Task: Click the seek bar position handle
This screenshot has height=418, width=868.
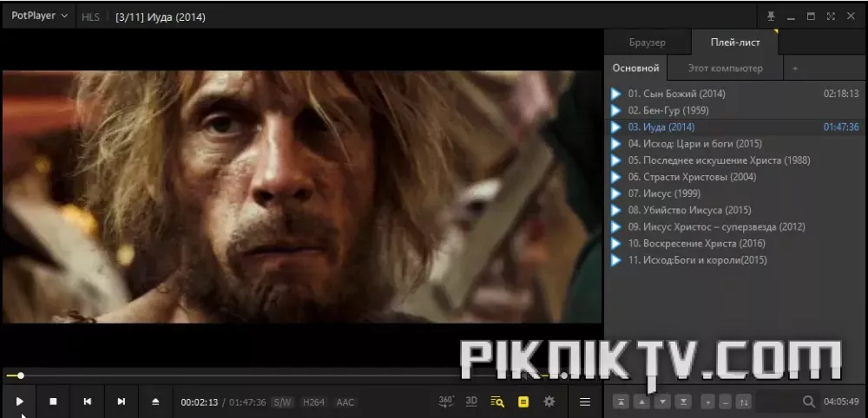Action: pos(21,376)
